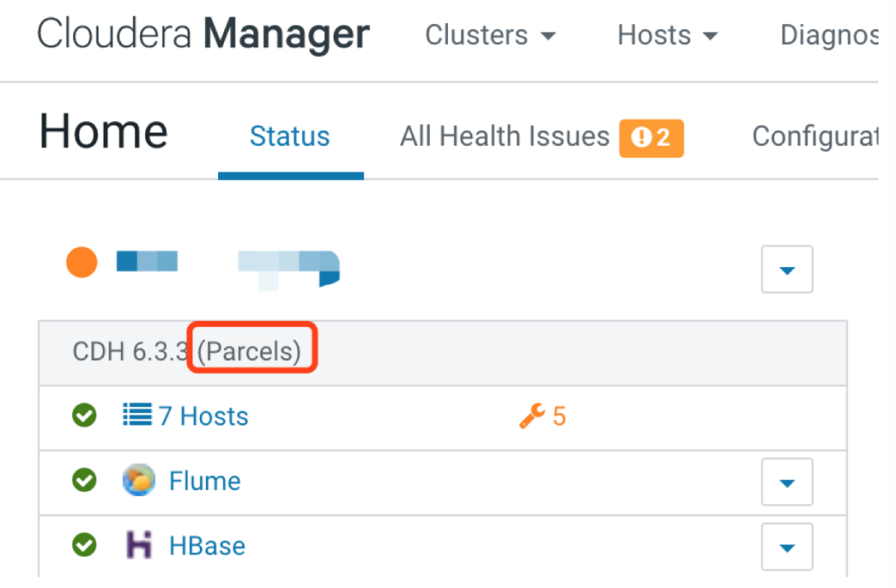Image resolution: width=896 pixels, height=588 pixels.
Task: Open the Hosts menu in navbar
Action: 667,36
